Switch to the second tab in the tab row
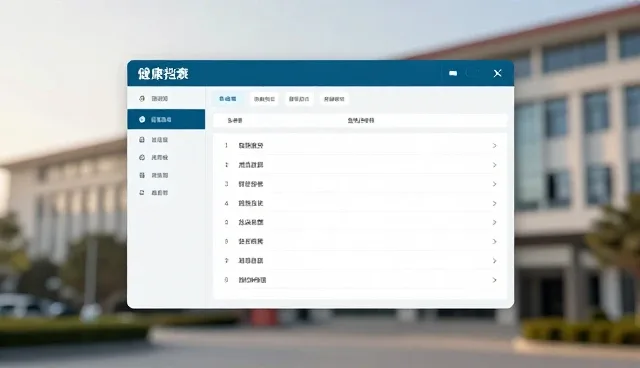This screenshot has width=640, height=368. click(x=264, y=99)
